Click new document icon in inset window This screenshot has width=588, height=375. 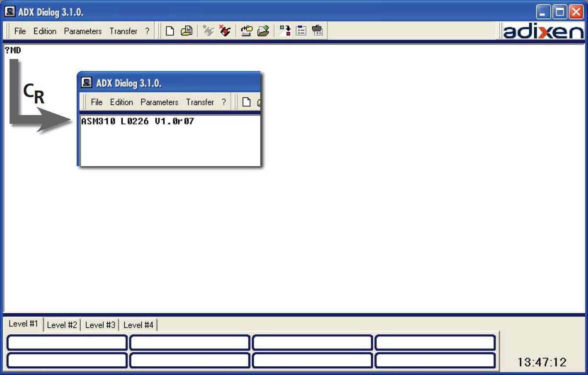[246, 102]
